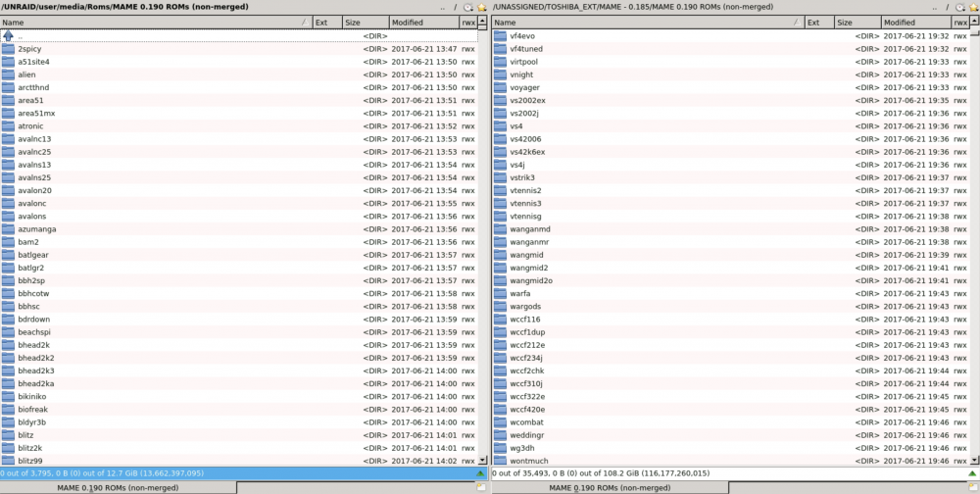980x494 pixels.
Task: Click folder icon next to alien
Action: (x=8, y=74)
